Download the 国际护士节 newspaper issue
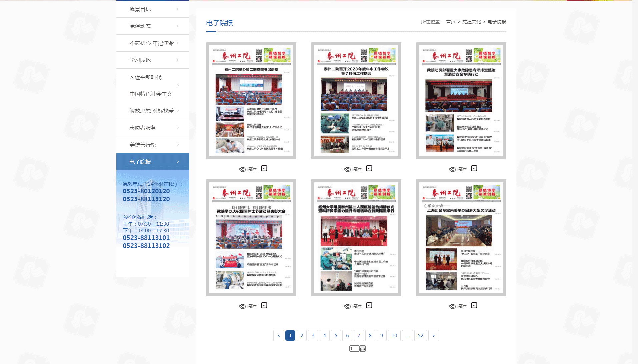The height and width of the screenshot is (364, 638). tap(264, 305)
